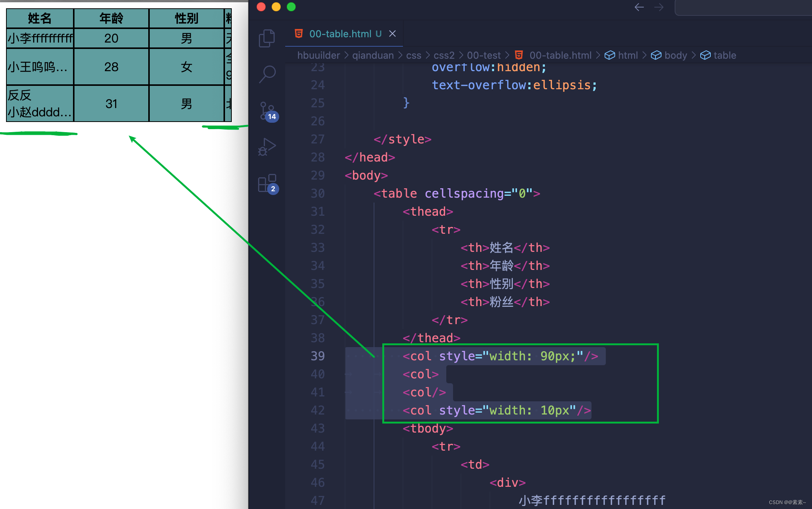Screen dimensions: 812x509
Task: Click the command center search field
Action: (x=744, y=8)
